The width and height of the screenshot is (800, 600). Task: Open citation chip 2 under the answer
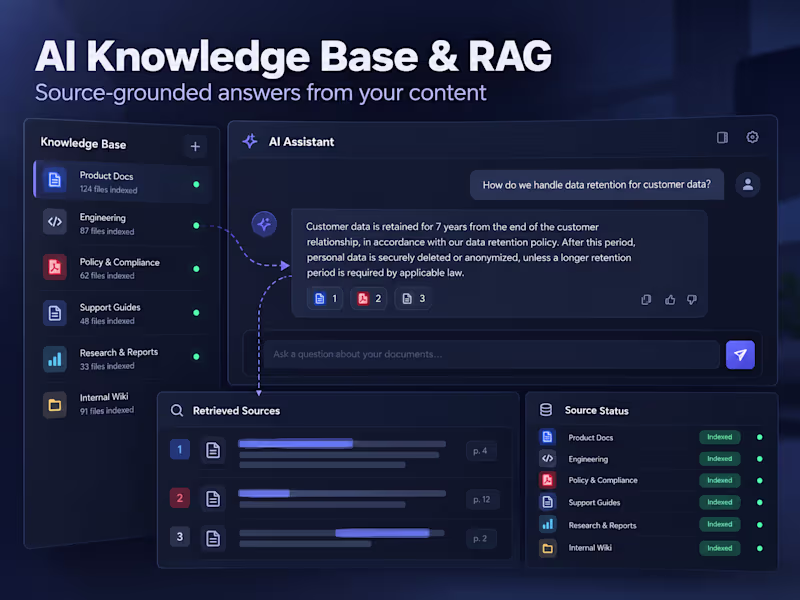tap(368, 298)
